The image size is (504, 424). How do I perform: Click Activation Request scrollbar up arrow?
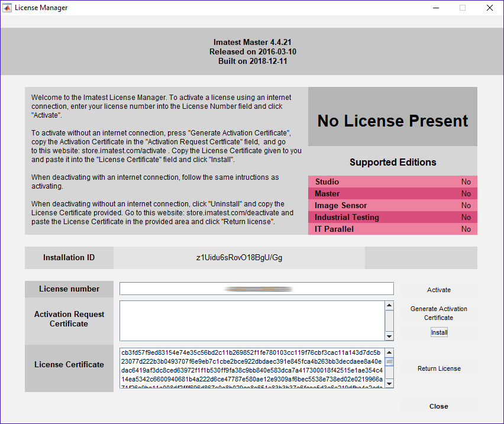coord(389,305)
